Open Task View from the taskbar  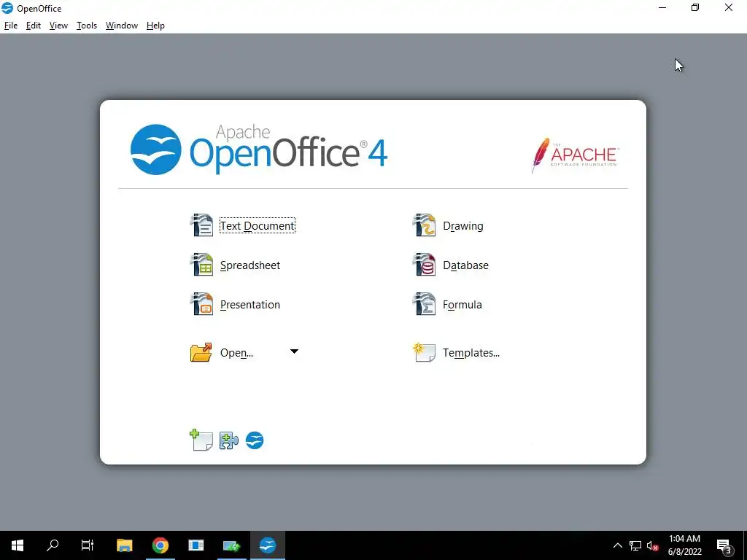click(x=88, y=545)
